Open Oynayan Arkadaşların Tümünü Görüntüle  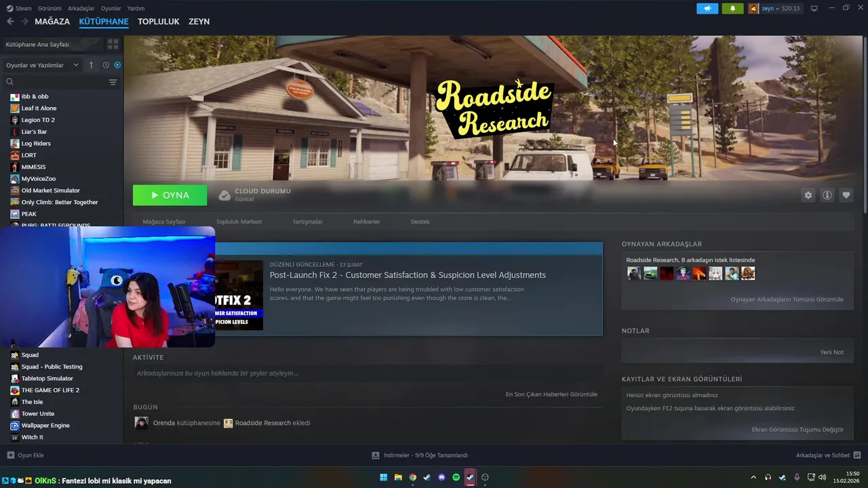point(787,300)
